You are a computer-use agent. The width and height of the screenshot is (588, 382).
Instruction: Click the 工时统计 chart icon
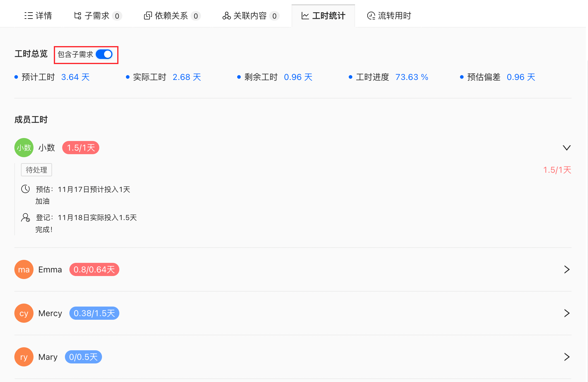click(x=305, y=16)
